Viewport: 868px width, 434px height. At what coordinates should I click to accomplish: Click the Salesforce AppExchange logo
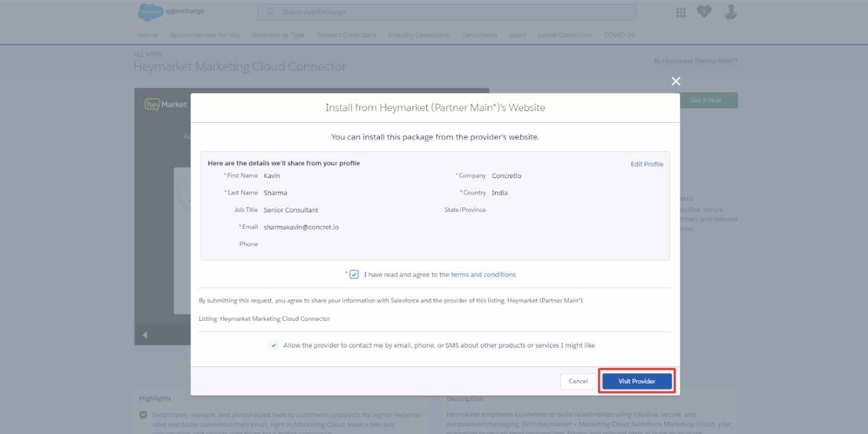(171, 11)
